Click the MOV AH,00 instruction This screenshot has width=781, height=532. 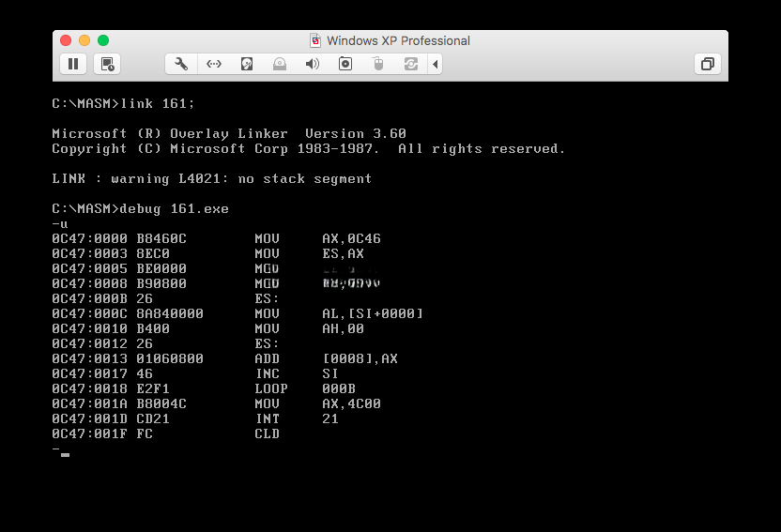[x=208, y=329]
